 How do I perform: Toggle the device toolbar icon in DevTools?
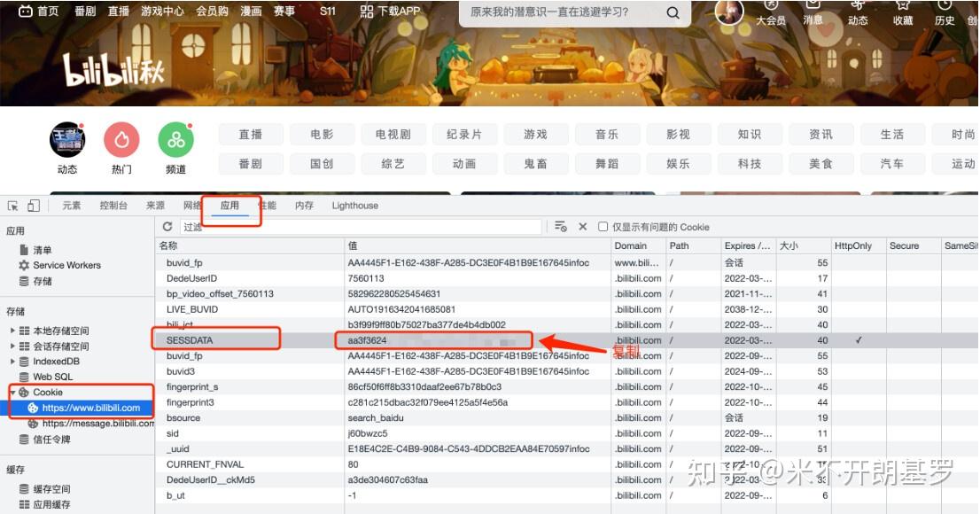coord(32,205)
